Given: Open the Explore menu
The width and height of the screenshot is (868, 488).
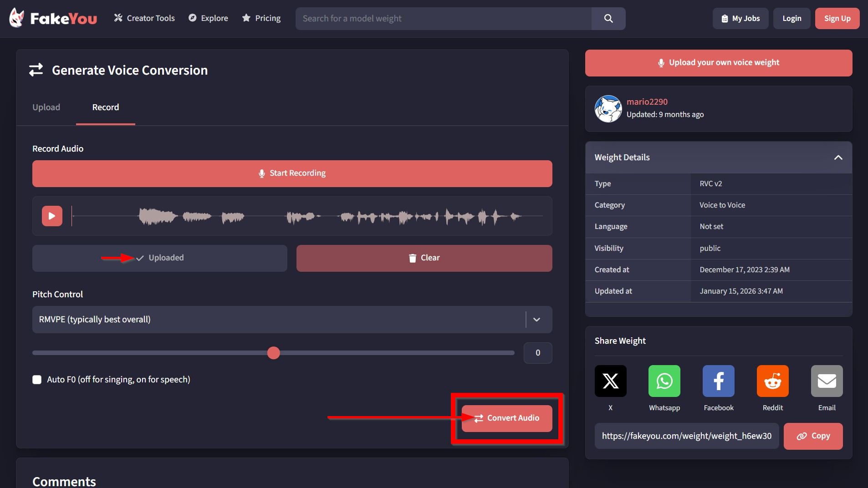Looking at the screenshot, I should 208,18.
